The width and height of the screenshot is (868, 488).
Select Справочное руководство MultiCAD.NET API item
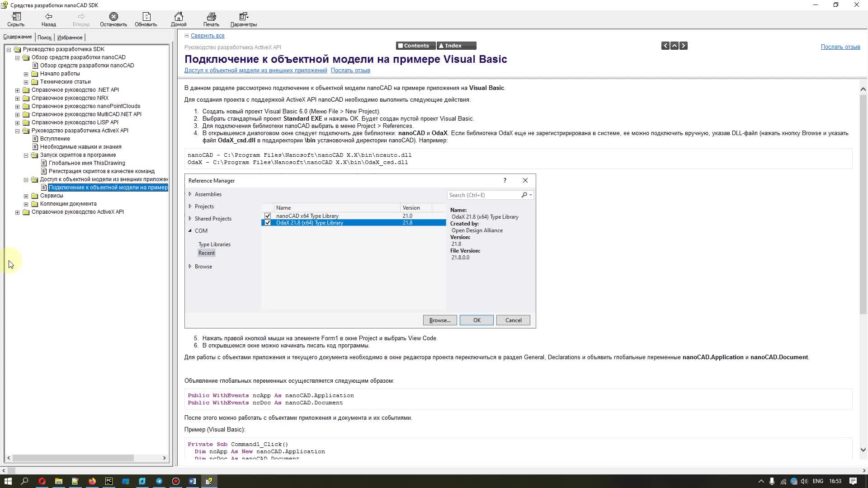(x=86, y=114)
